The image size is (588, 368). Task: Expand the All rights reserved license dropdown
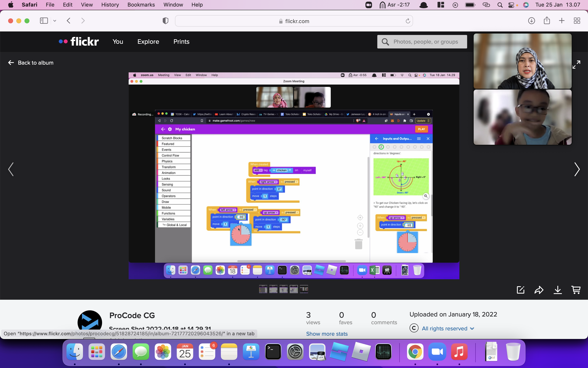click(x=448, y=328)
